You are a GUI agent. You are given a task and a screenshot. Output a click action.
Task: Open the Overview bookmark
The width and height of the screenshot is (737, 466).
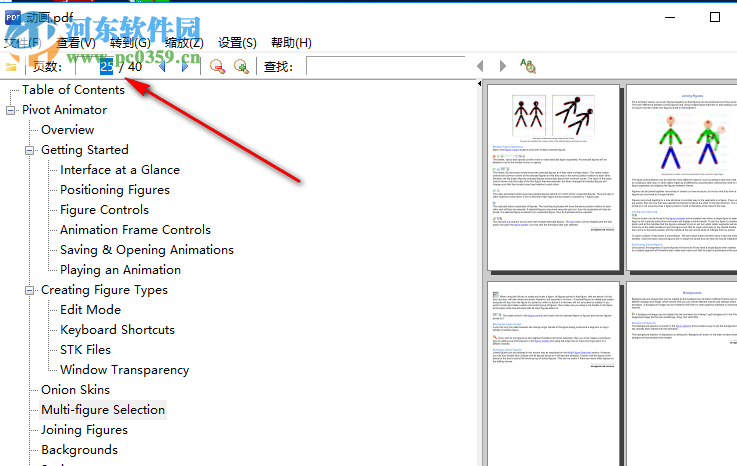(68, 130)
